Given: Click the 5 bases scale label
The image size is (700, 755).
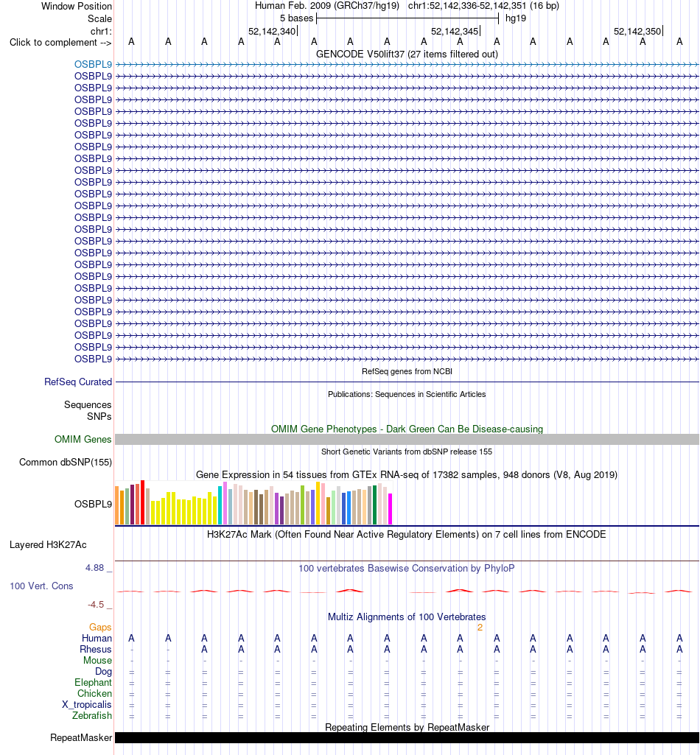Looking at the screenshot, I should pos(297,18).
